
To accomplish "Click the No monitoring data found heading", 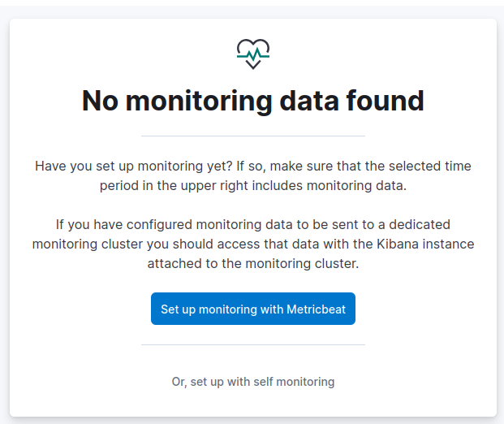I will (x=253, y=101).
